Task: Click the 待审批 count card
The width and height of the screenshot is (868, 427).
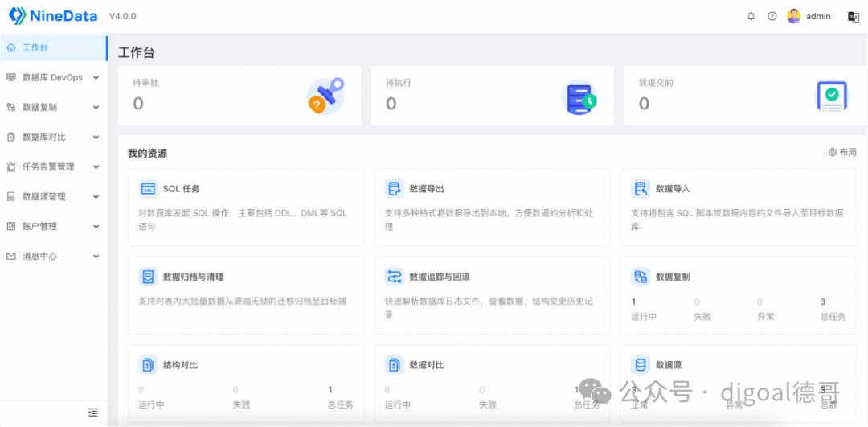Action: coord(240,96)
